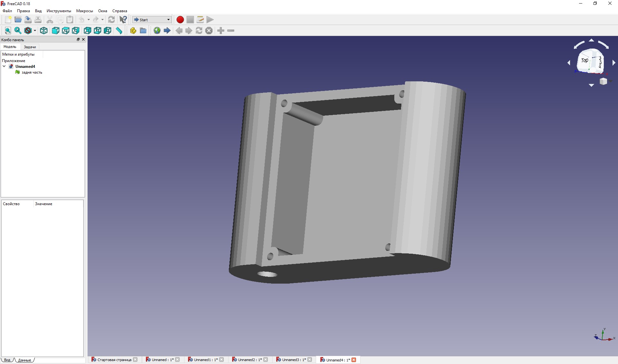Switch to the Данные property tab
Screen dimensions: 618x364
(24, 360)
